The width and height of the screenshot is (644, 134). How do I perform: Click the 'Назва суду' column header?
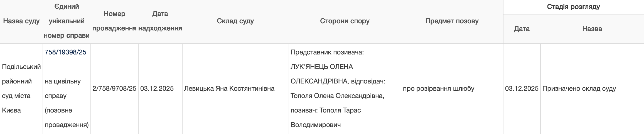coord(21,21)
